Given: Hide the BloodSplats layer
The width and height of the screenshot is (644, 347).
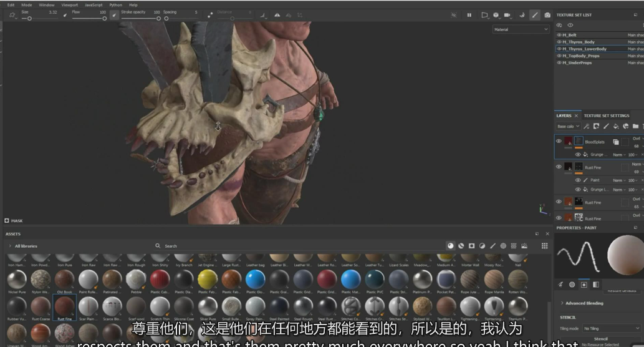Looking at the screenshot, I should (x=559, y=142).
